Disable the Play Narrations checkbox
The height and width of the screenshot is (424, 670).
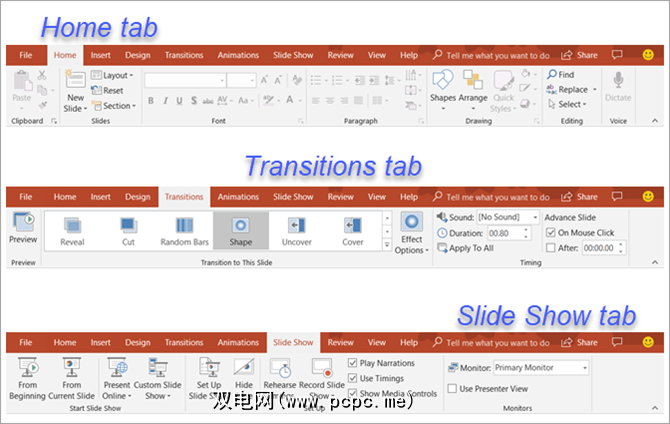tap(353, 362)
